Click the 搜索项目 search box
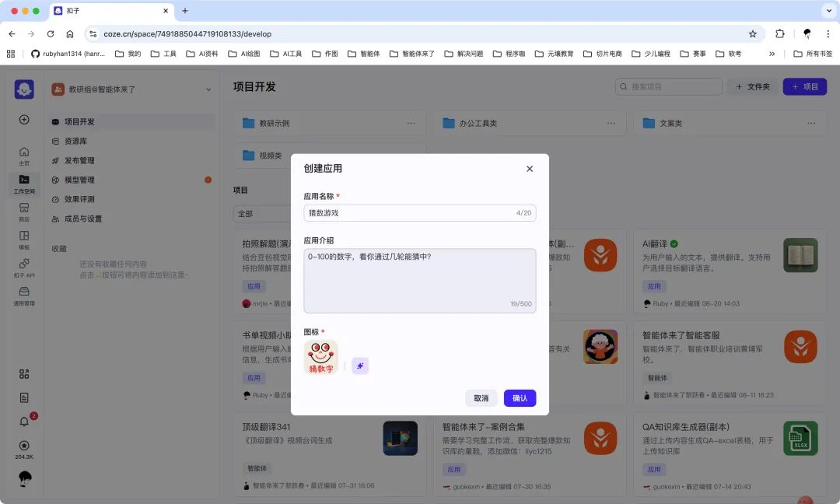Screen dimensions: 840x504 [x=669, y=87]
